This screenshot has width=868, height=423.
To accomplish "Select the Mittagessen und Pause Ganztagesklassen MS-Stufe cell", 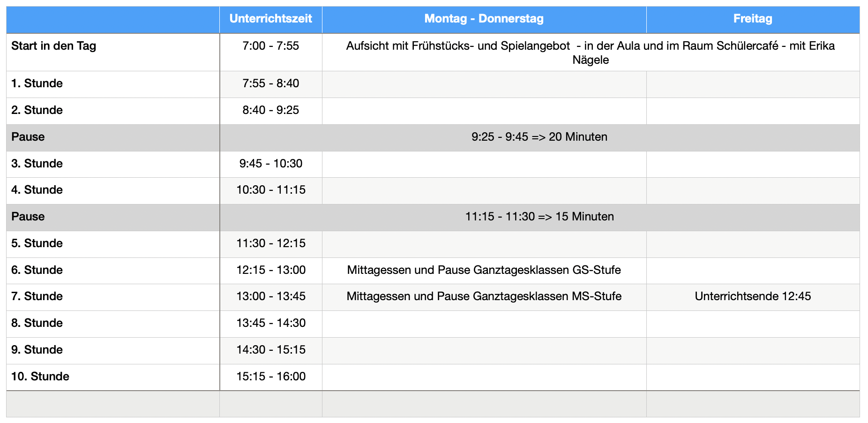I will coord(484,297).
